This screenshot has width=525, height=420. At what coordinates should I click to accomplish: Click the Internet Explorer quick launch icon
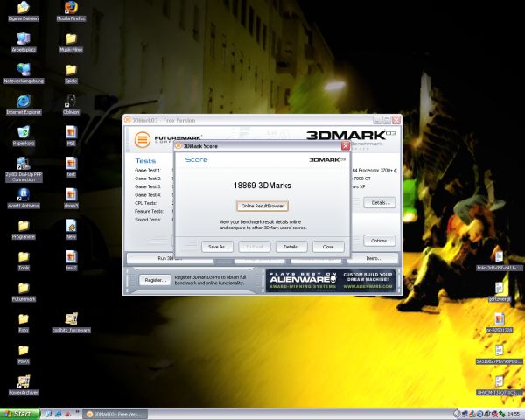click(x=59, y=414)
